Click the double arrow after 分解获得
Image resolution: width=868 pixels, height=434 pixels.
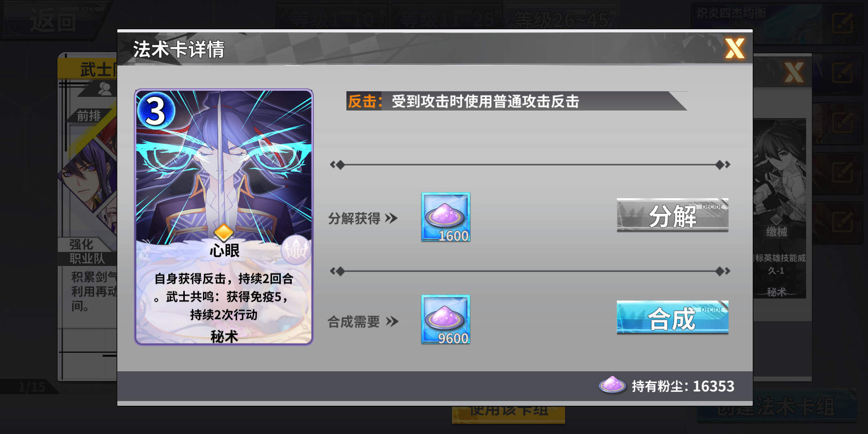(x=391, y=218)
